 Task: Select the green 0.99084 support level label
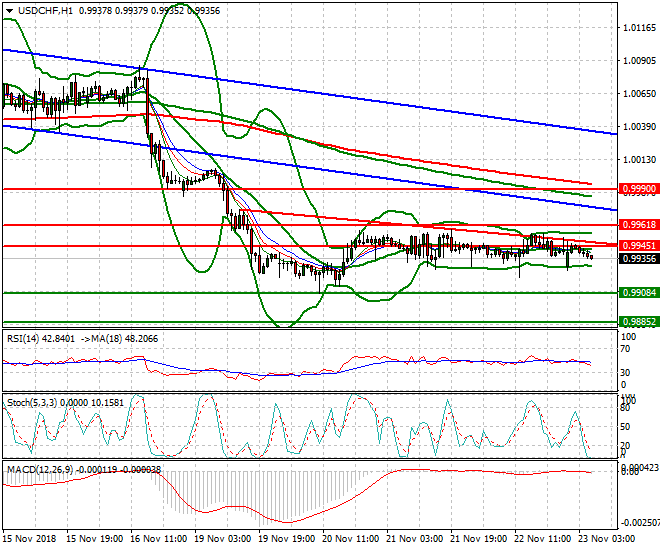click(639, 292)
